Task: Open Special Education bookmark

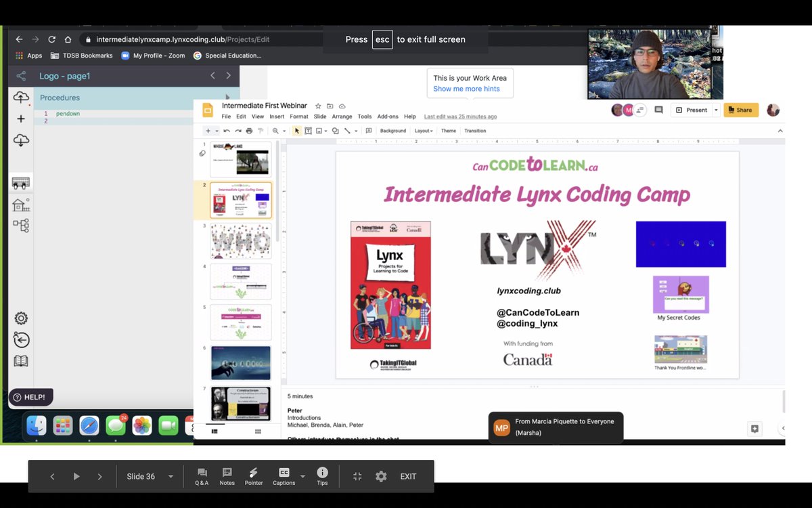Action: (x=227, y=56)
